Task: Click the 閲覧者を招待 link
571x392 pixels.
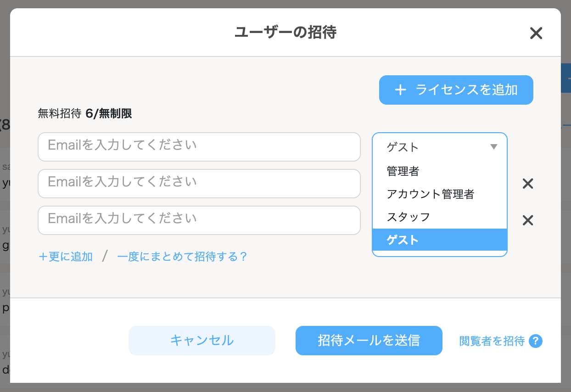Action: 492,341
